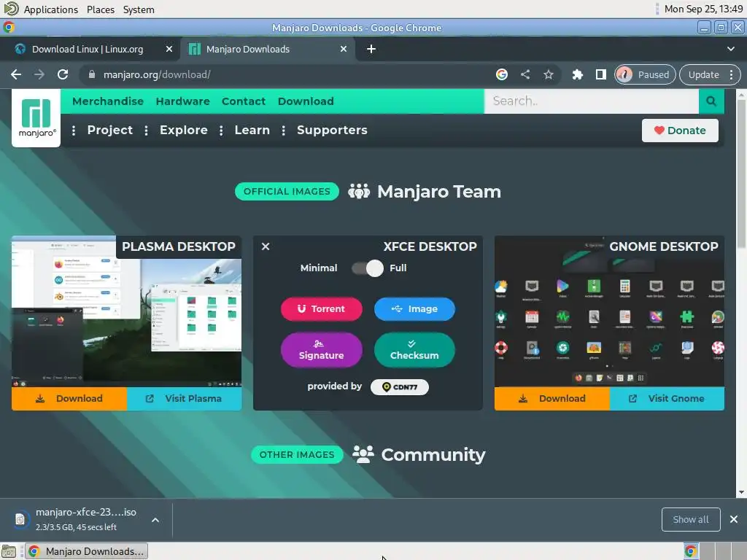Click the XFCE Signature button
Image resolution: width=747 pixels, height=560 pixels.
[322, 350]
